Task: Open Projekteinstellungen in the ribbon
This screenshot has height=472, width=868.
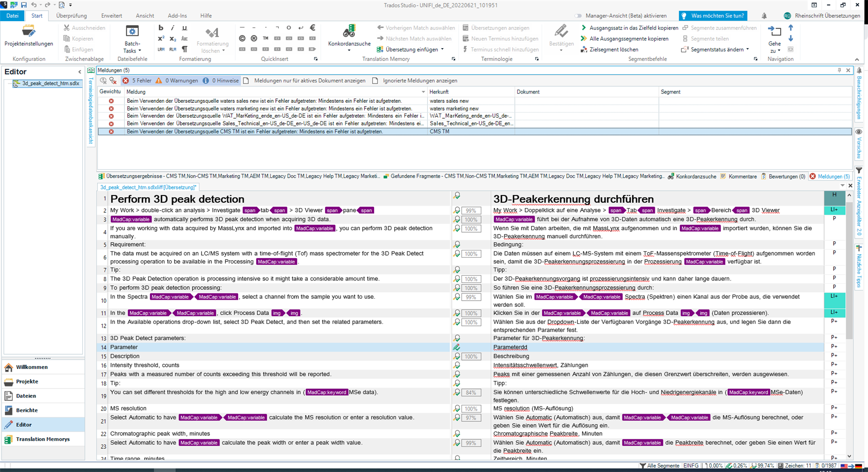Action: [x=29, y=36]
